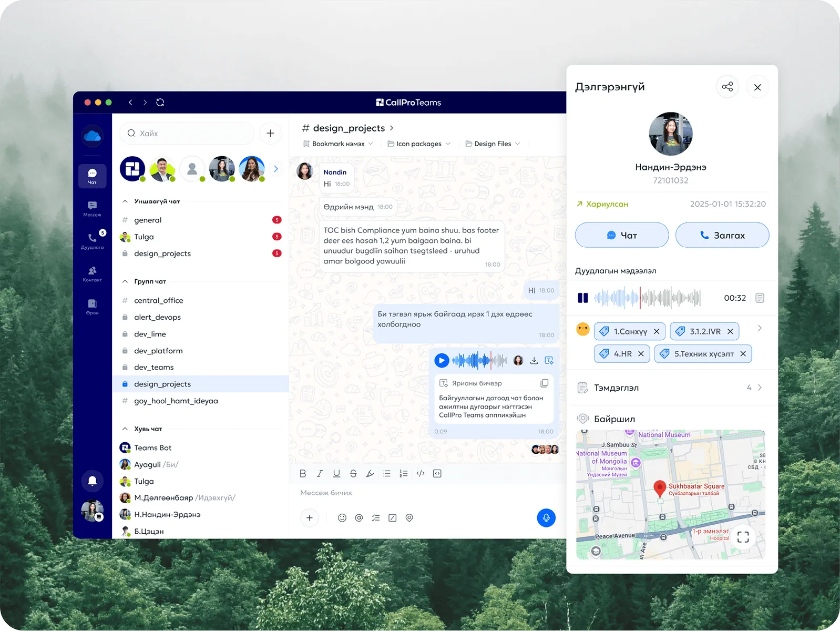Open the Icon packages dropdown
Screen dimensions: 840x631
click(x=419, y=144)
